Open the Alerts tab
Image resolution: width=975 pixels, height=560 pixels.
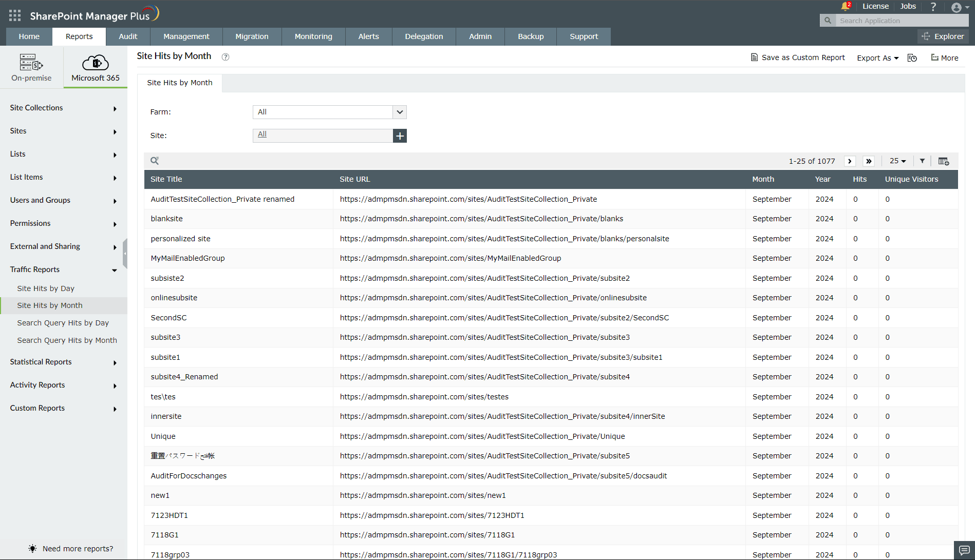pyautogui.click(x=369, y=36)
